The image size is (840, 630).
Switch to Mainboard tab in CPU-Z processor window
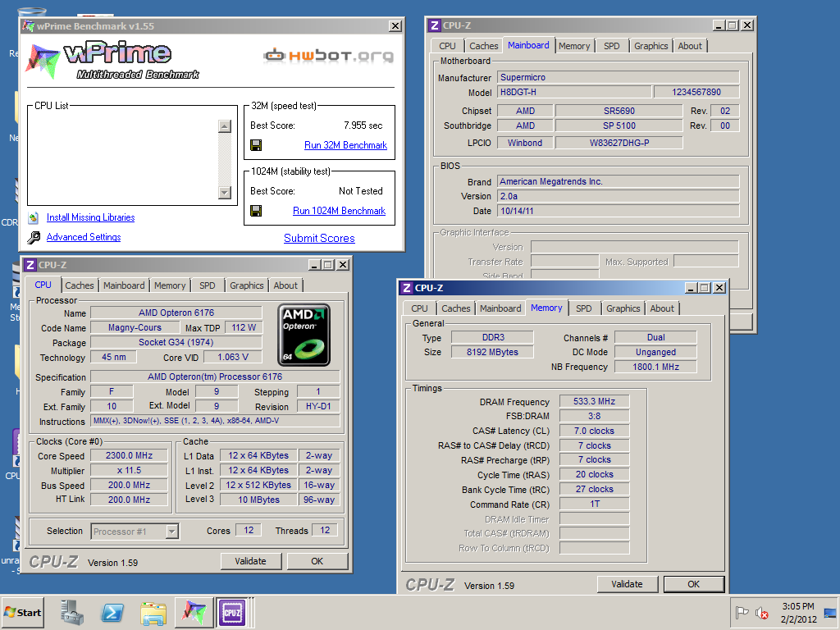[124, 285]
